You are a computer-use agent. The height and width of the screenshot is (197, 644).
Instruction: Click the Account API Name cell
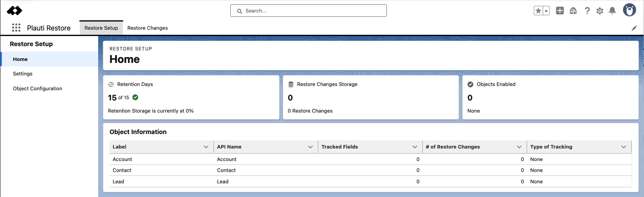point(227,159)
